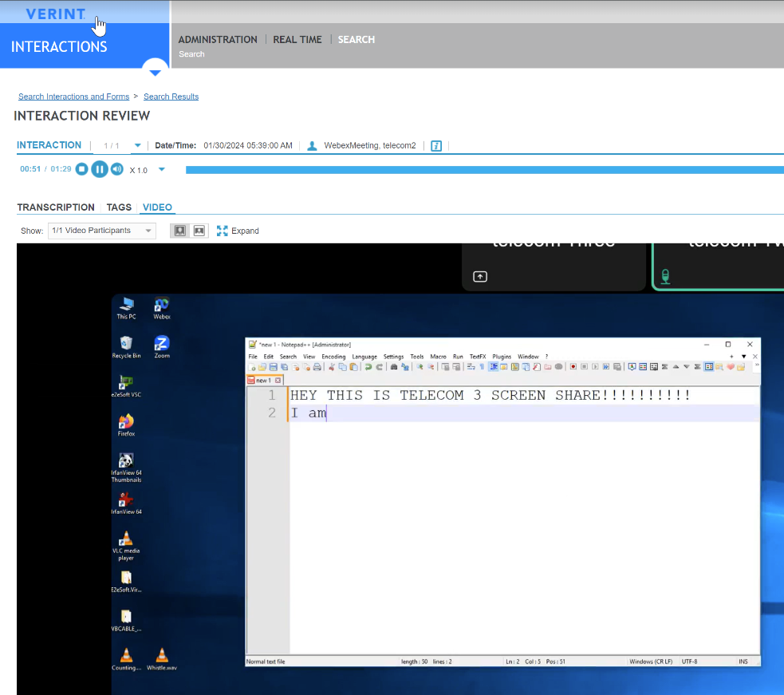Expand the interaction 1/1 selector dropdown
Screen dimensions: 784x695
tap(137, 146)
